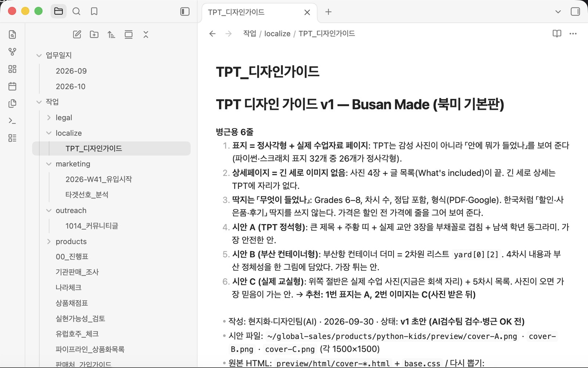Image resolution: width=588 pixels, height=368 pixels.
Task: Open the search magnifier icon
Action: pos(76,11)
